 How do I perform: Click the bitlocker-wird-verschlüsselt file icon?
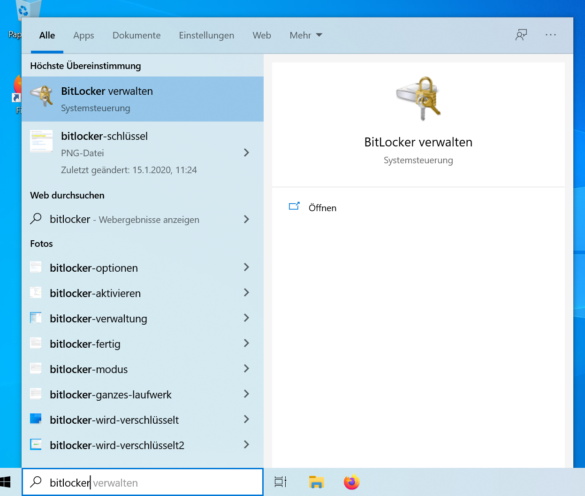36,419
